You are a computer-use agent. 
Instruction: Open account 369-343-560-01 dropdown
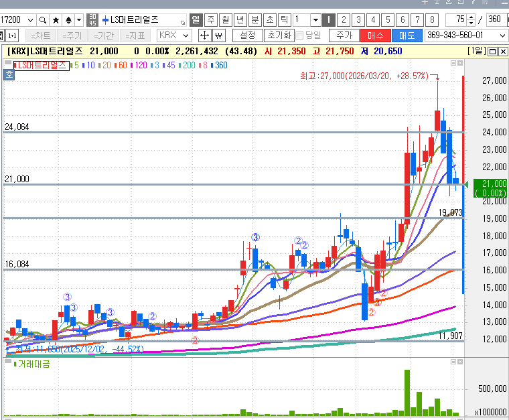pyautogui.click(x=502, y=36)
